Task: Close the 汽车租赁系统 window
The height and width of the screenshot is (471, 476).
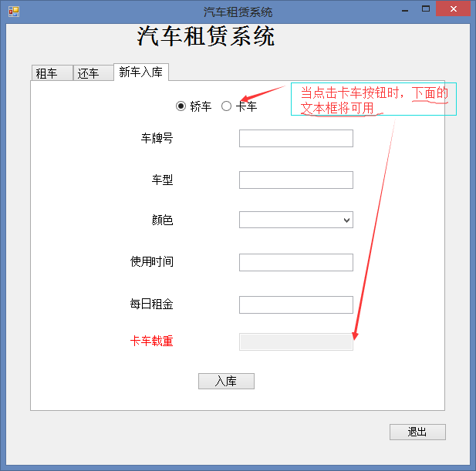Action: tap(453, 8)
